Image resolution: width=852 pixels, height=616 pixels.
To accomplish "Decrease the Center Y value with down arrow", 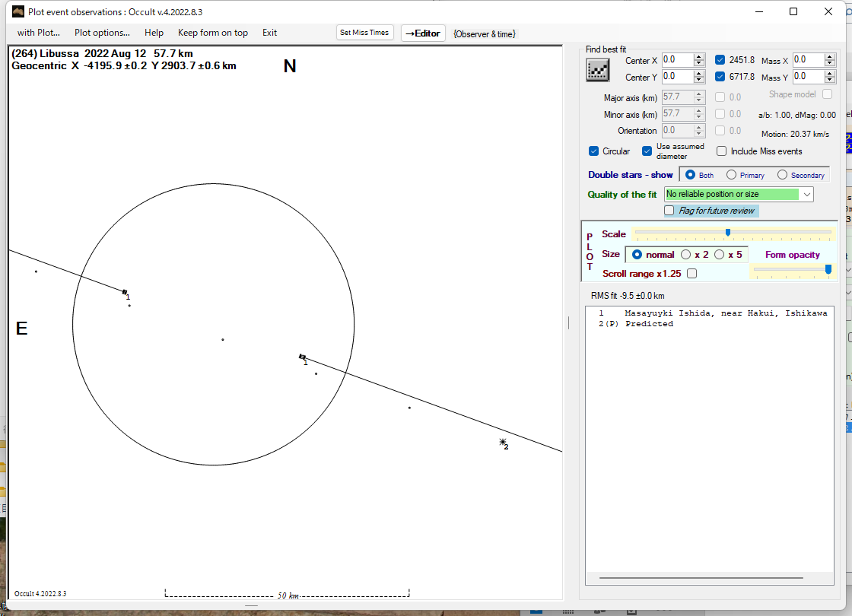I will click(x=699, y=80).
